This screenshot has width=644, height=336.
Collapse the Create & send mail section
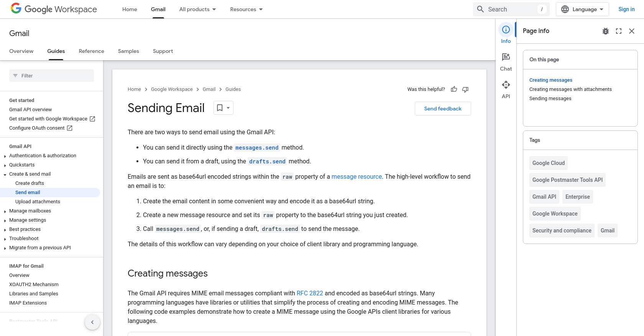5,175
